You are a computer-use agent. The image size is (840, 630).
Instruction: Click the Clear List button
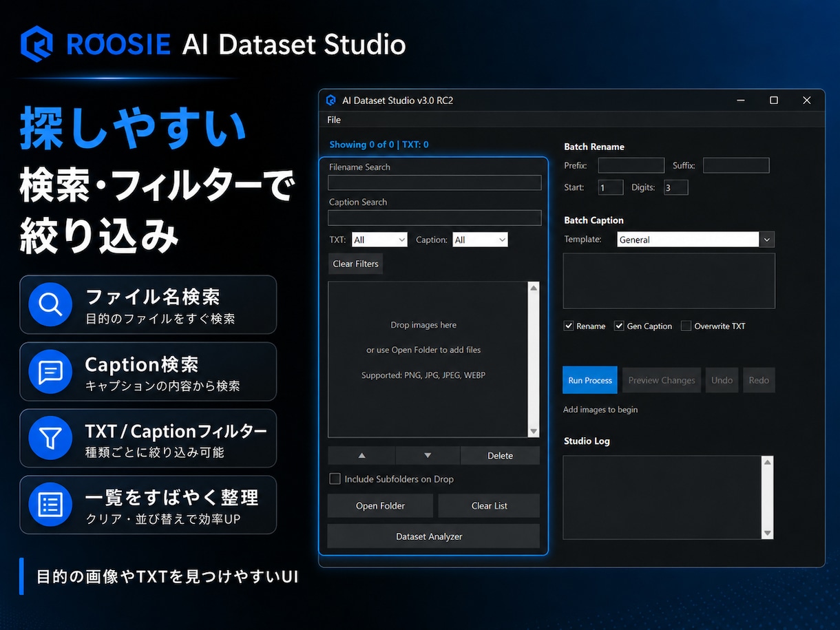489,505
